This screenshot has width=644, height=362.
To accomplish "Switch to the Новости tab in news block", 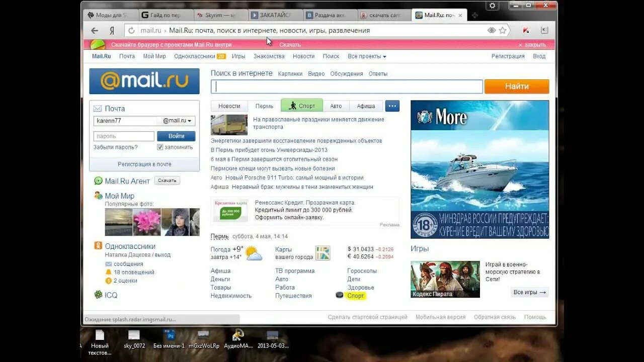I will [229, 106].
